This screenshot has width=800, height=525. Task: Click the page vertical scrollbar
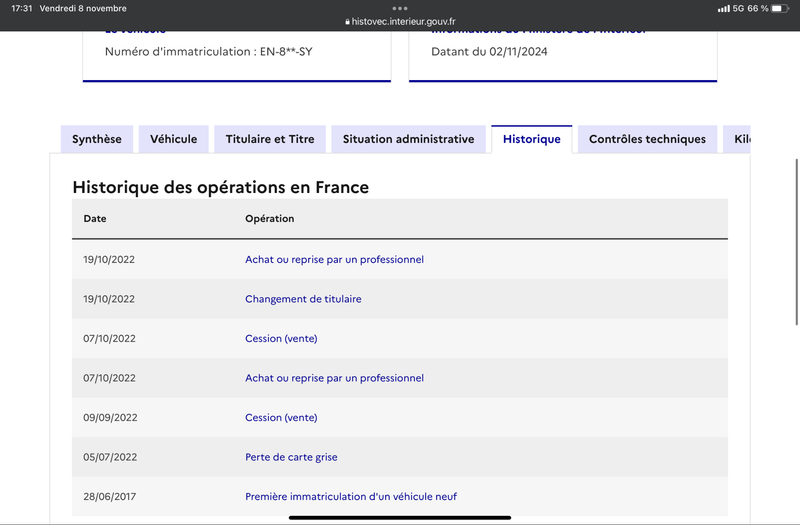[x=797, y=242]
